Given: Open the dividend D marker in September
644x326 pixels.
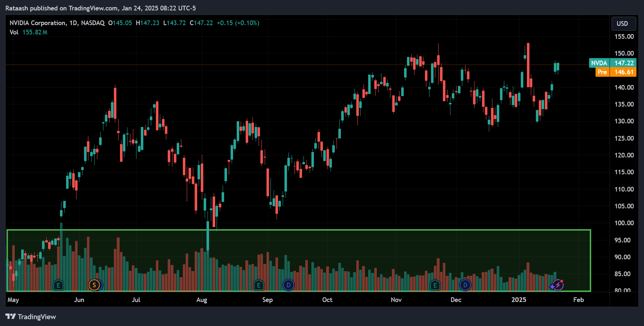Looking at the screenshot, I should (288, 285).
